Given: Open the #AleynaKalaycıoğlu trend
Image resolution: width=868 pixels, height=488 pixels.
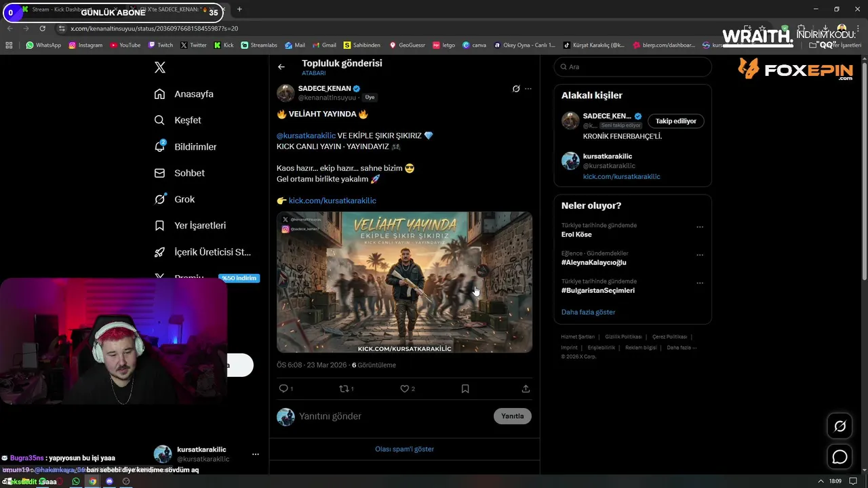Looking at the screenshot, I should 594,262.
